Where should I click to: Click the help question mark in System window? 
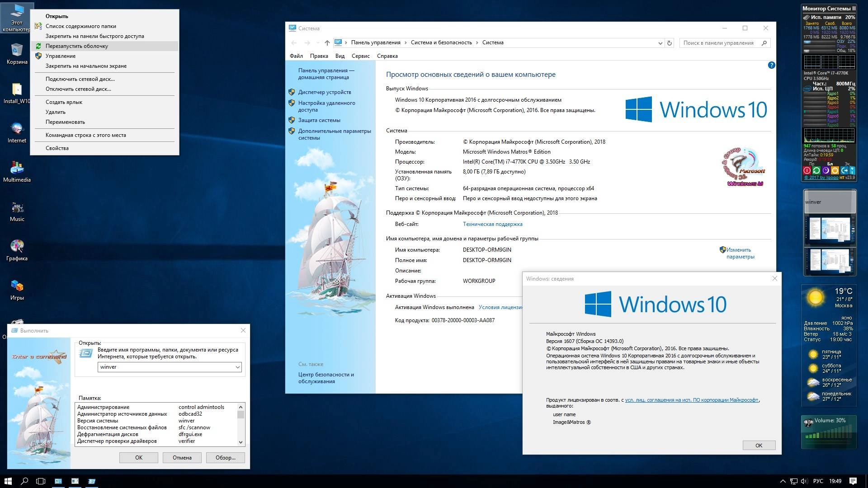[x=771, y=65]
